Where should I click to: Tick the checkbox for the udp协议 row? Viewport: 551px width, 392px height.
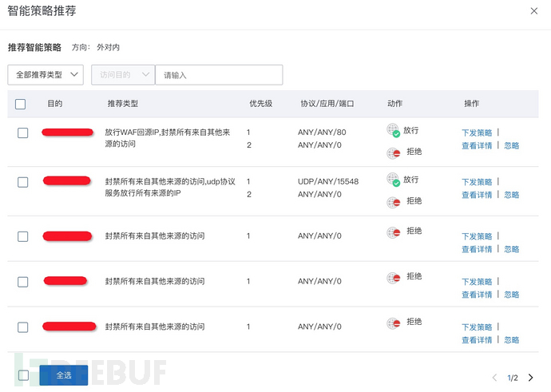click(x=23, y=182)
